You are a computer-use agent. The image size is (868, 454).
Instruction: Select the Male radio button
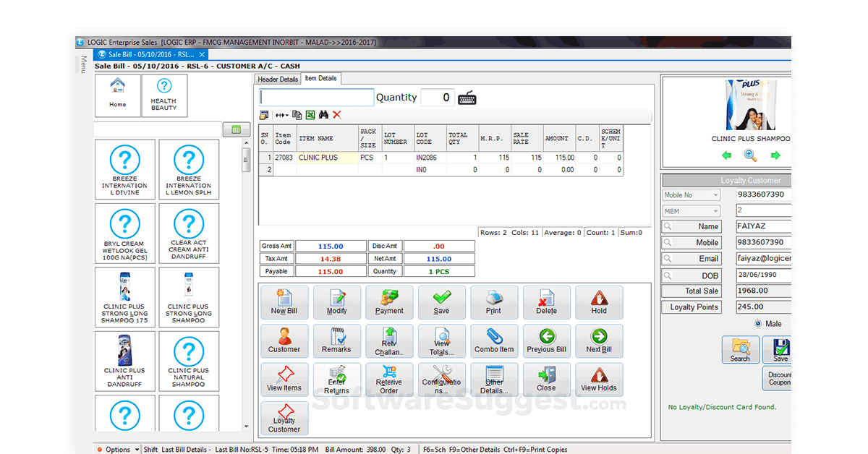tap(758, 324)
